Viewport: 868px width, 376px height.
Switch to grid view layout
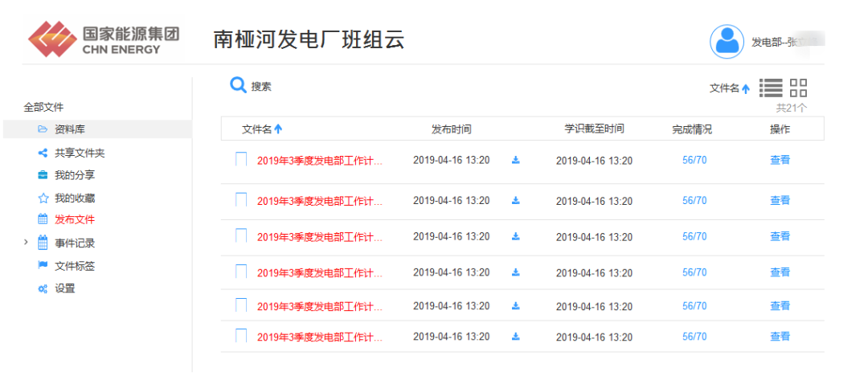798,88
